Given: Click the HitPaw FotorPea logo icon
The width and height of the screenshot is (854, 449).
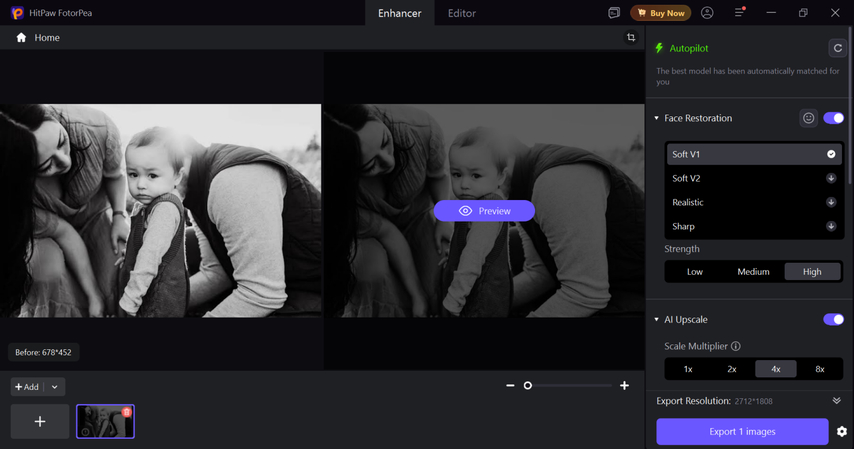Looking at the screenshot, I should (x=17, y=13).
